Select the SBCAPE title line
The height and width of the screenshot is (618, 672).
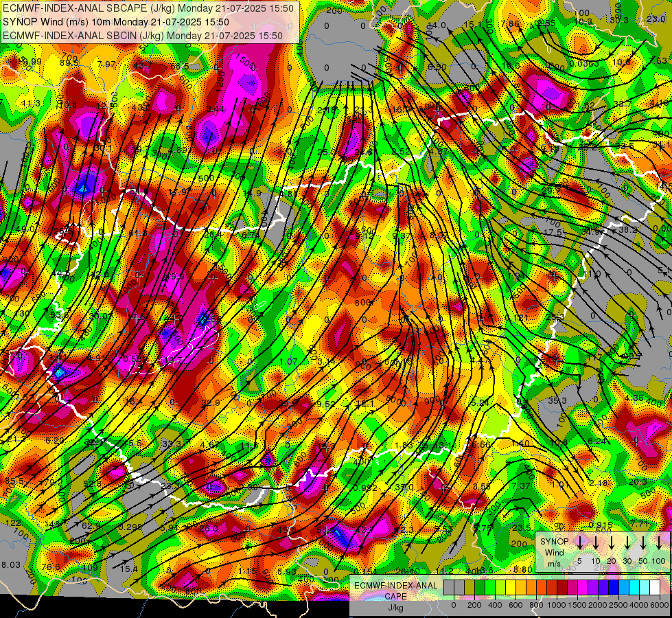tap(148, 8)
